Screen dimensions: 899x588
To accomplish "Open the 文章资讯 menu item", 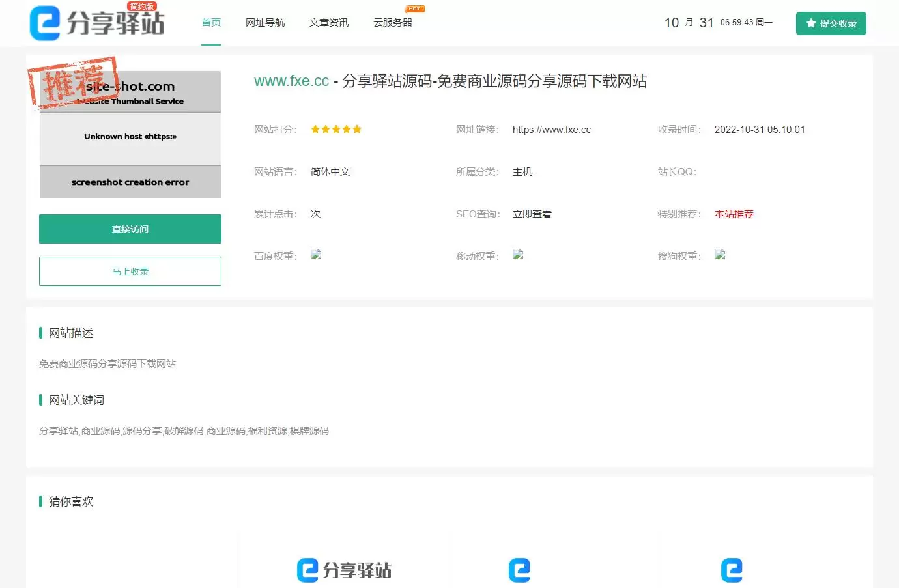I will click(329, 23).
